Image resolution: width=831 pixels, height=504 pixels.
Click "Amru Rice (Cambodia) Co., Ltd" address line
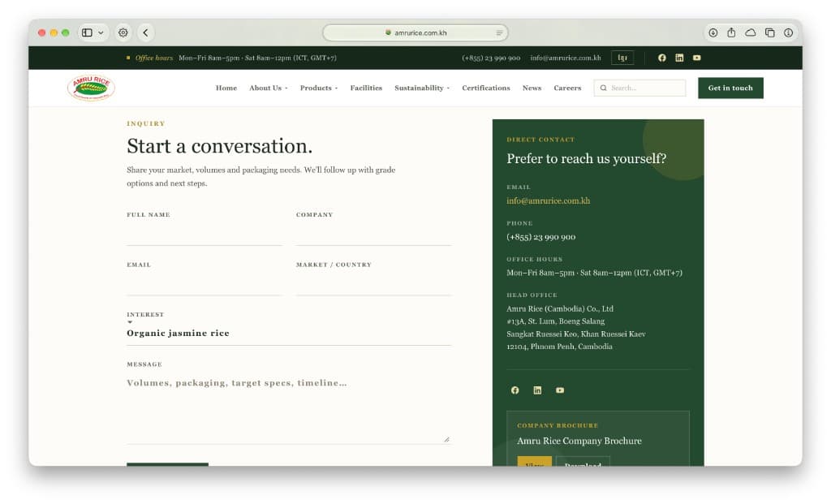560,308
